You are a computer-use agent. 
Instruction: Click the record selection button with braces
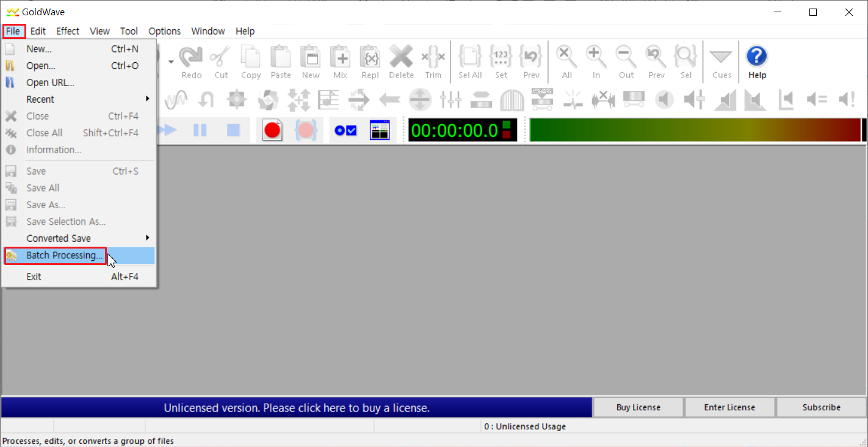tap(306, 130)
